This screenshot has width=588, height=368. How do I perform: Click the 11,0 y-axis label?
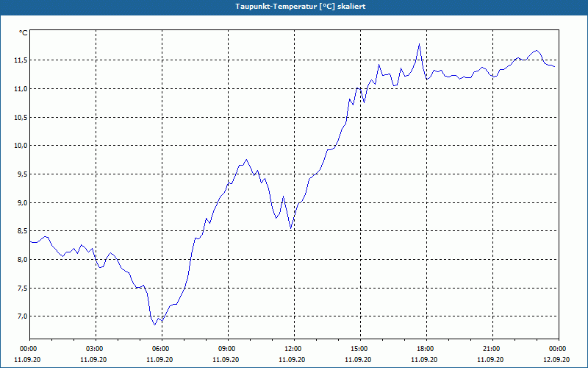coord(20,88)
